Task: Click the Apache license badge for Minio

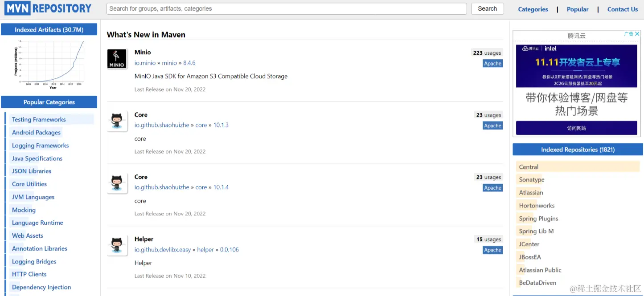Action: point(492,64)
